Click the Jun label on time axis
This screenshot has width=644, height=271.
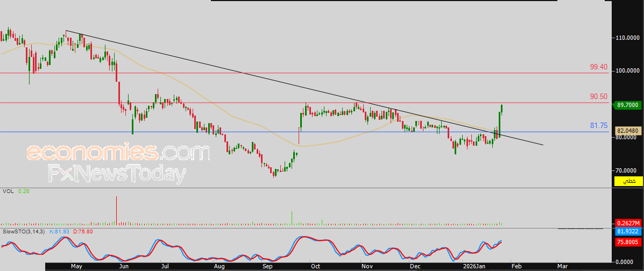tap(125, 267)
